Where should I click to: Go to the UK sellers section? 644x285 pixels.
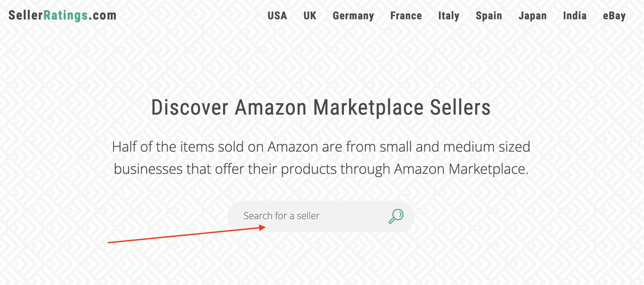[x=310, y=16]
